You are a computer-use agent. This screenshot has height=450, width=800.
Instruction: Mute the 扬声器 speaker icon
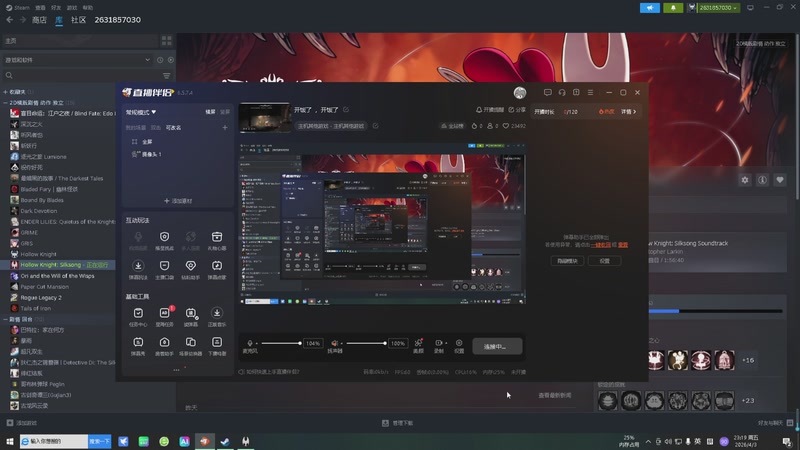(335, 343)
